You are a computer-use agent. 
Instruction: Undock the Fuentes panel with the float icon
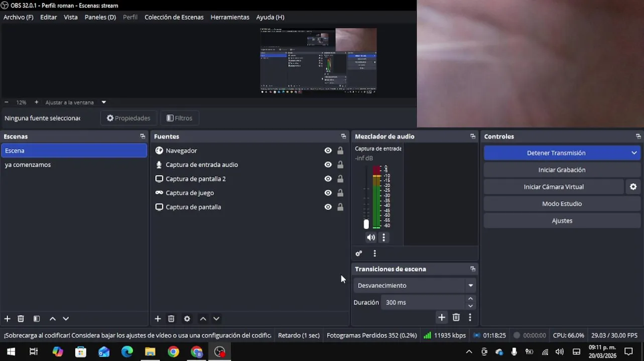click(x=343, y=136)
